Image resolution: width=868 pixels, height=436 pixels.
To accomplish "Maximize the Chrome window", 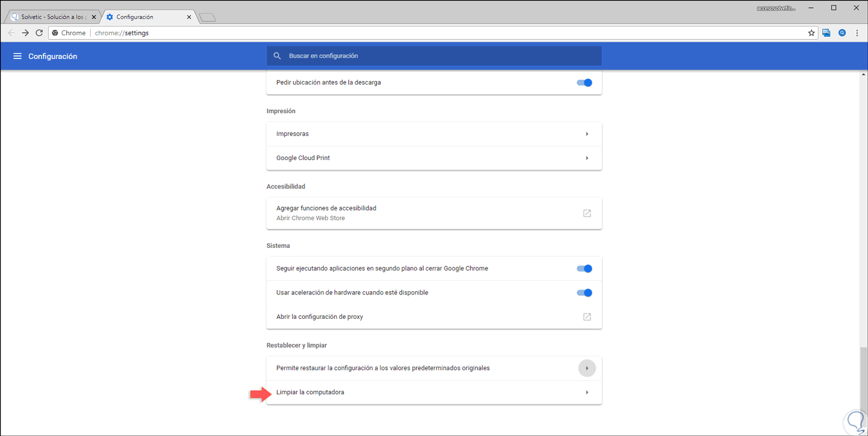I will click(x=834, y=8).
